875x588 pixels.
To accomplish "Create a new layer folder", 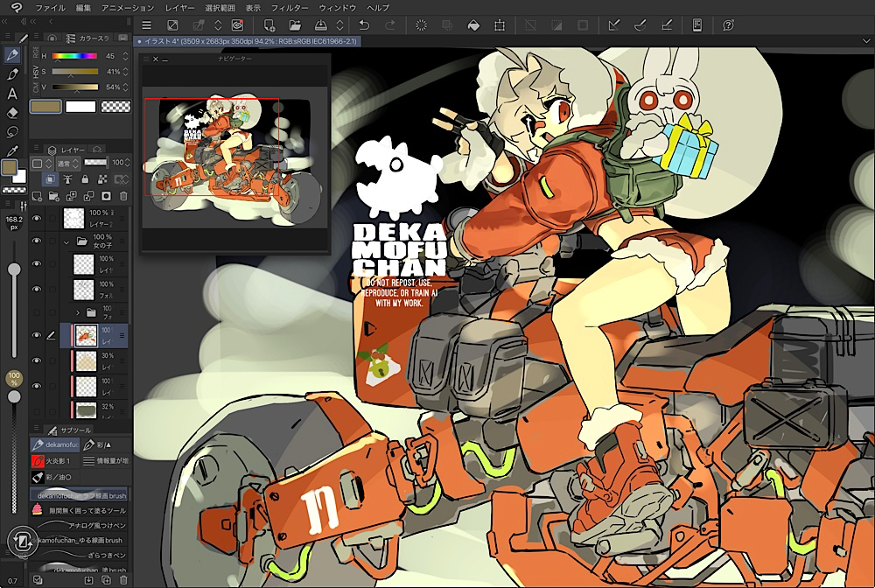I will (54, 195).
